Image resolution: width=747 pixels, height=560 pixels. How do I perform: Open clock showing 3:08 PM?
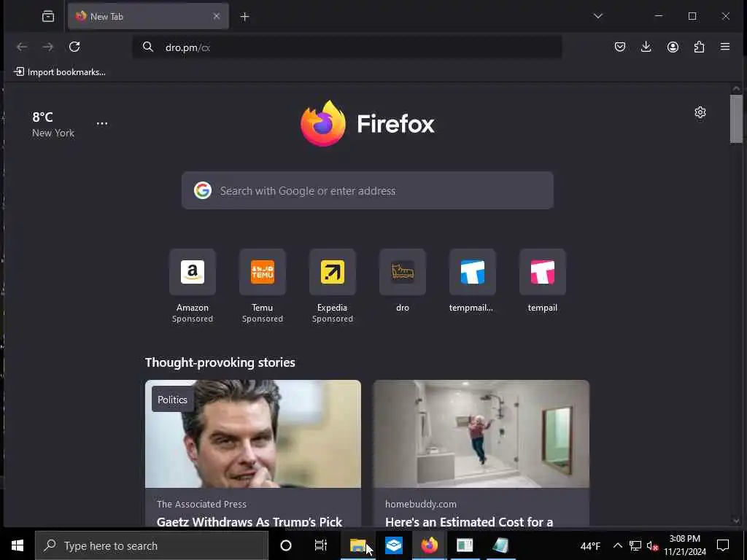[x=685, y=545]
